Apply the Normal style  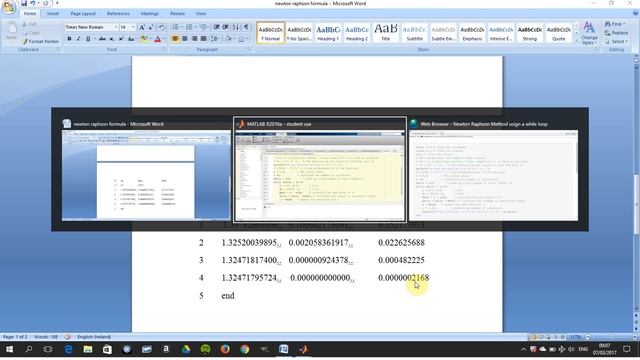coord(271,33)
